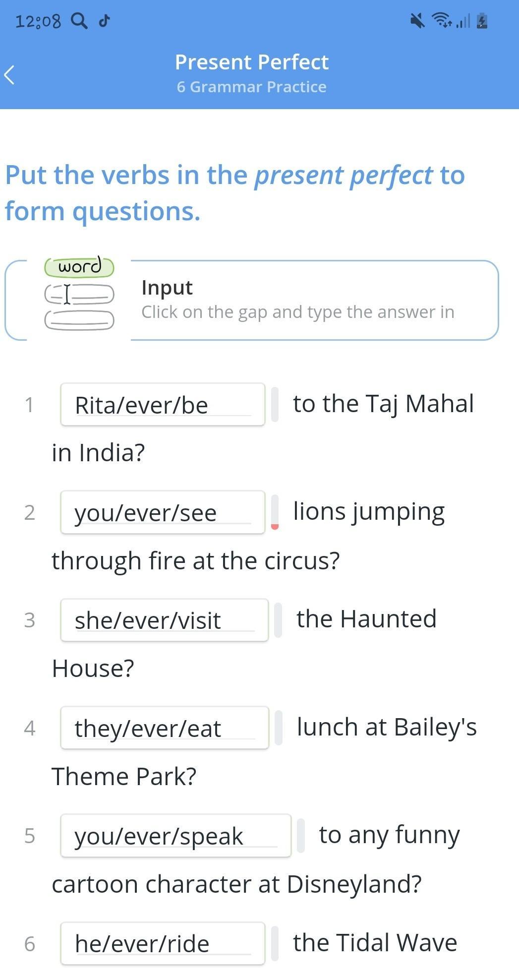
Task: Tap the back arrow in the header
Action: coord(10,75)
